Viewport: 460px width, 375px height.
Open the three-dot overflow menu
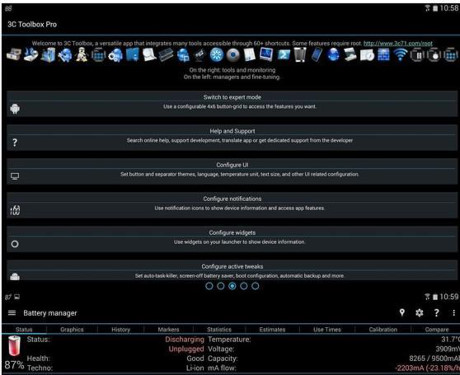point(454,313)
